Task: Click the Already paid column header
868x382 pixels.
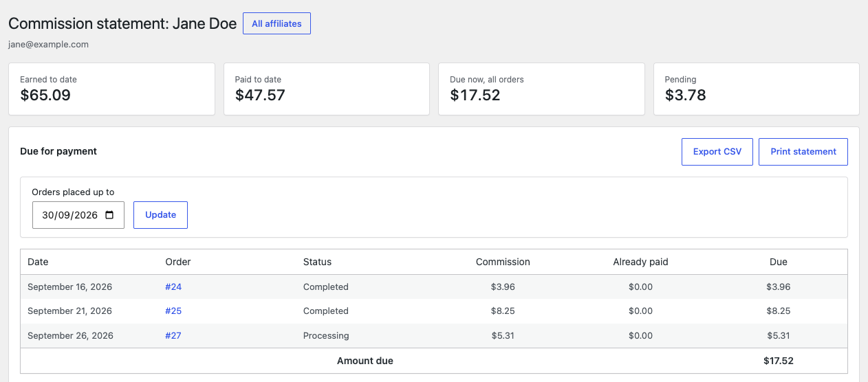Action: coord(640,262)
